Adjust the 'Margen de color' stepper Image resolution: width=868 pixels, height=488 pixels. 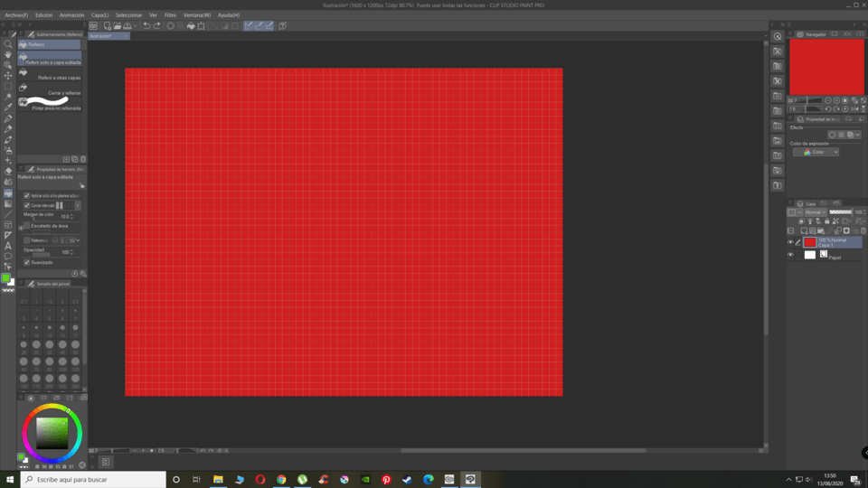(71, 217)
